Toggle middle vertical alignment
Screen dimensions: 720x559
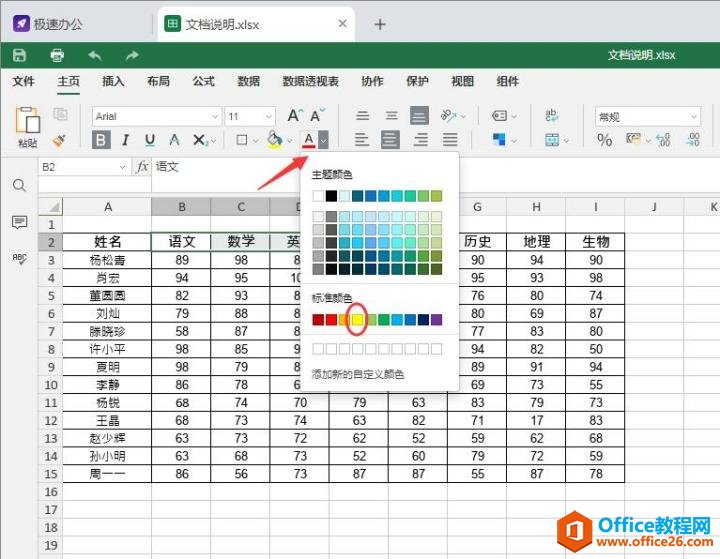pos(391,115)
